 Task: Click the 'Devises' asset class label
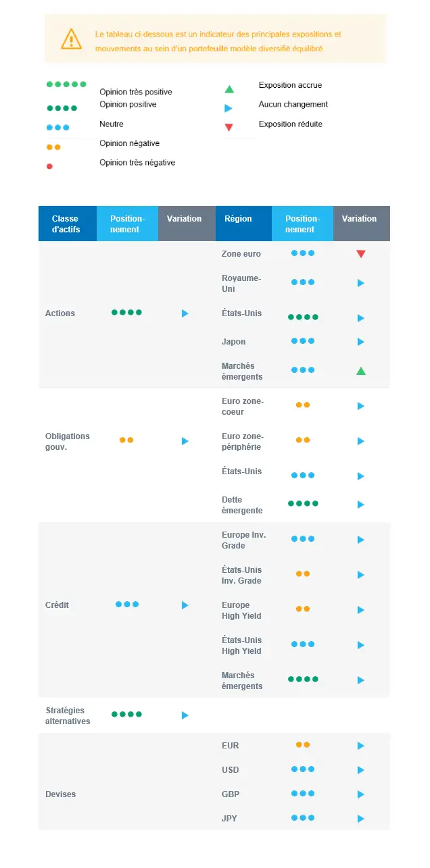(61, 794)
